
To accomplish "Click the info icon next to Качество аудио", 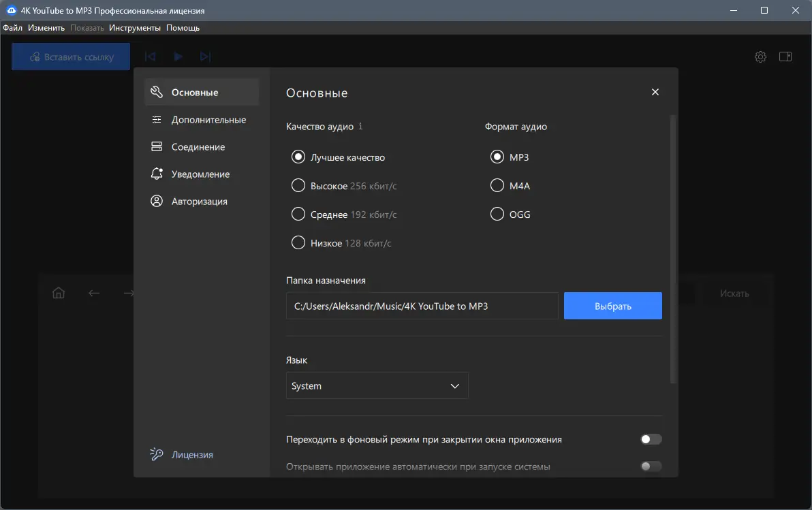I will click(x=360, y=127).
